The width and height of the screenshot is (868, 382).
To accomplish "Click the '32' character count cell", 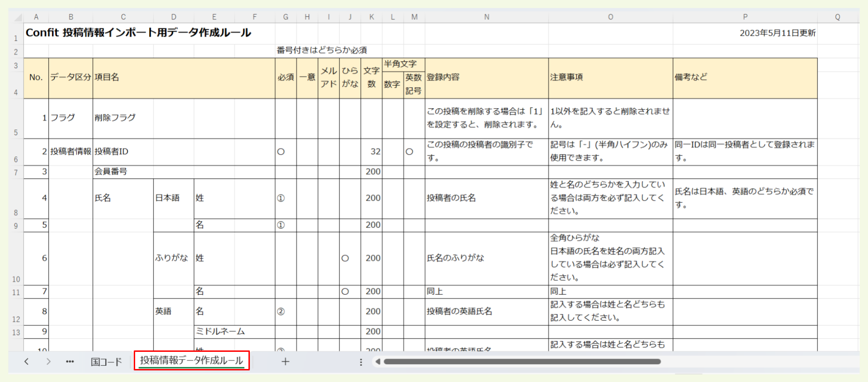I will 372,152.
